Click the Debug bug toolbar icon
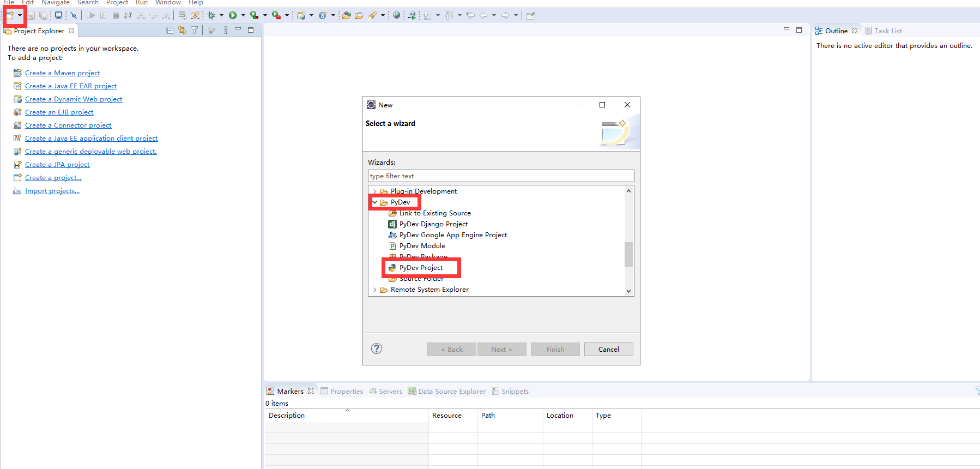The height and width of the screenshot is (469, 980). click(211, 15)
